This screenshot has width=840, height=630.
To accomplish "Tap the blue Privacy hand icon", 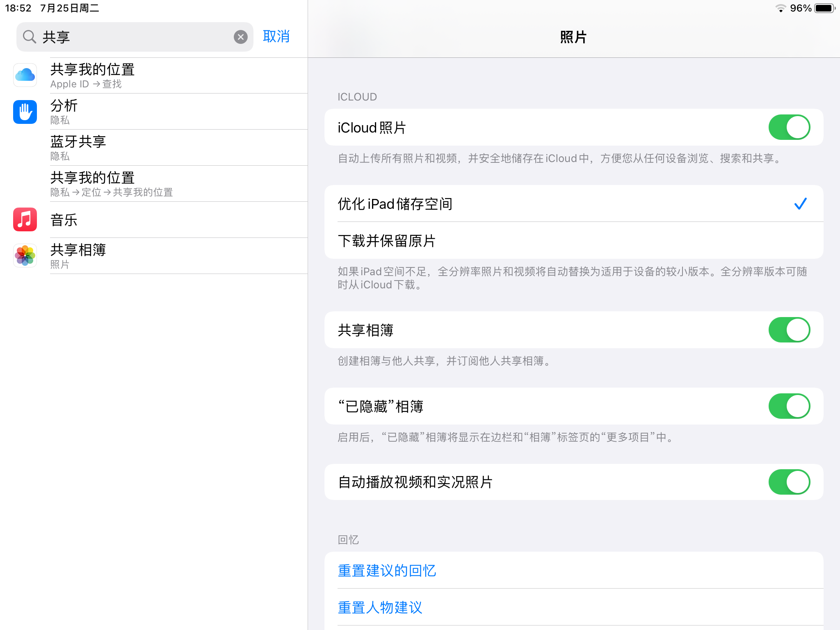I will [x=25, y=112].
